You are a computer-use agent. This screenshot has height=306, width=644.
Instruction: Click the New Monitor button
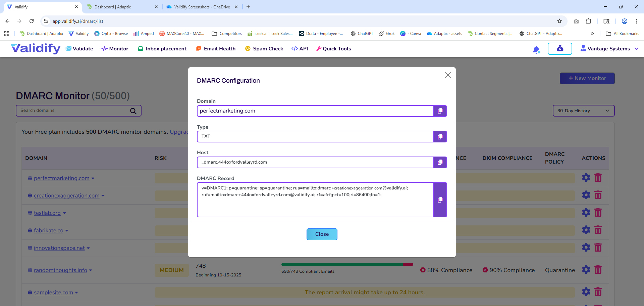click(587, 78)
